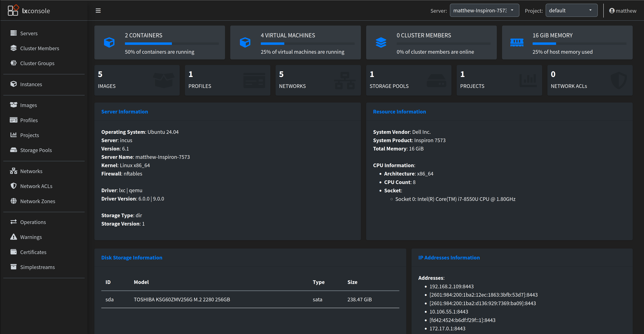Click the Profiles card icon in sidebar

14,120
